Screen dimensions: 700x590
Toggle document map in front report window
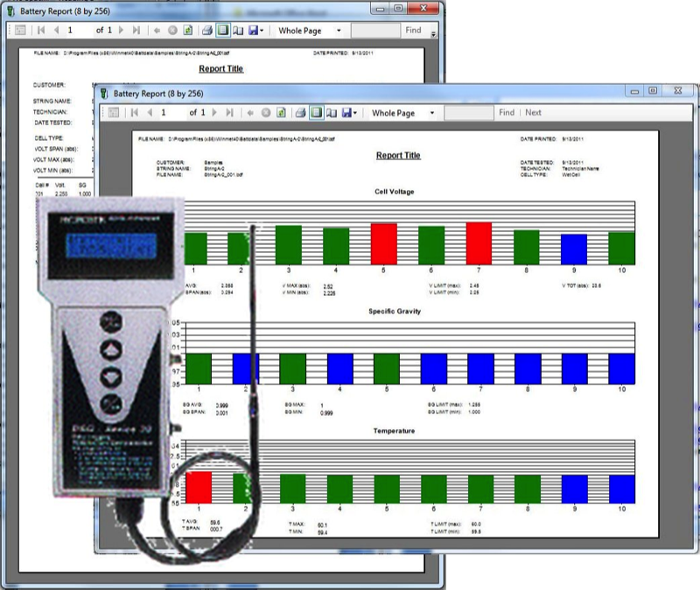(x=113, y=113)
